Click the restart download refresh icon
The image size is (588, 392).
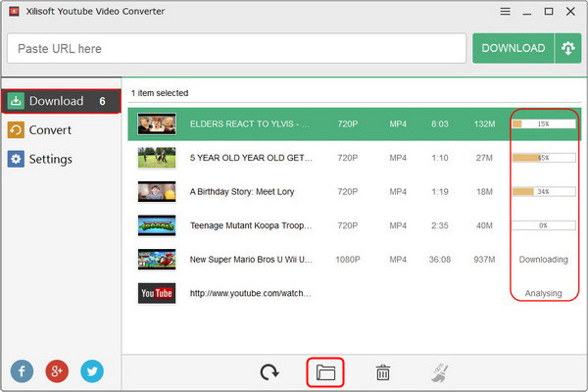(x=269, y=372)
